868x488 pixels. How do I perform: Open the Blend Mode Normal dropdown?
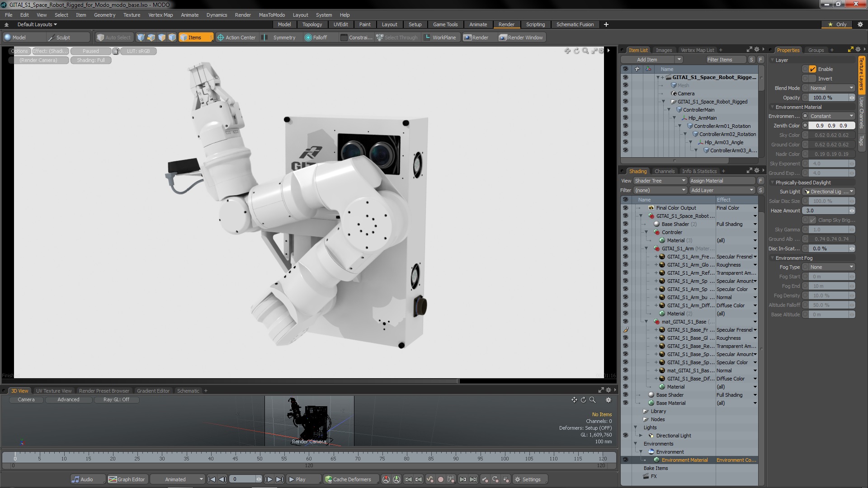click(x=831, y=88)
